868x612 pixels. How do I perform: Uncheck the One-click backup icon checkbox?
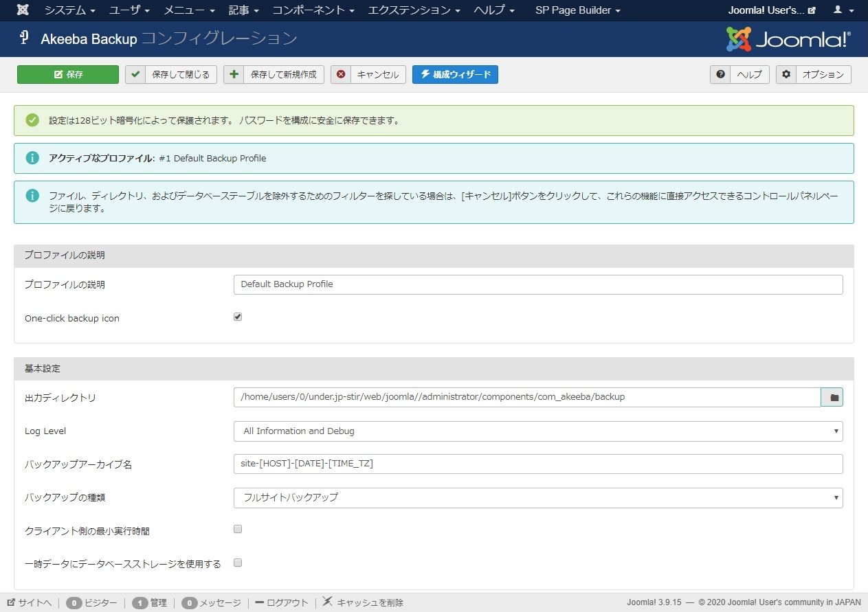click(237, 317)
